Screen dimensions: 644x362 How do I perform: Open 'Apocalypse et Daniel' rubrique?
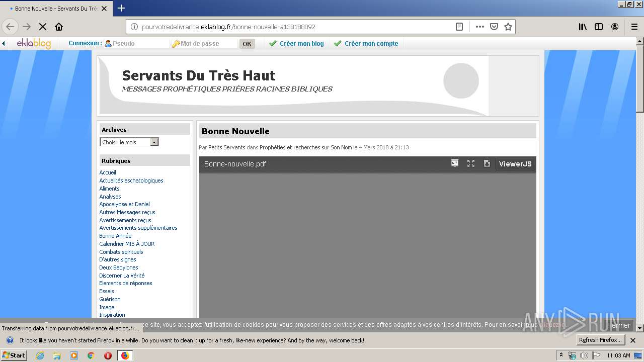(x=124, y=204)
